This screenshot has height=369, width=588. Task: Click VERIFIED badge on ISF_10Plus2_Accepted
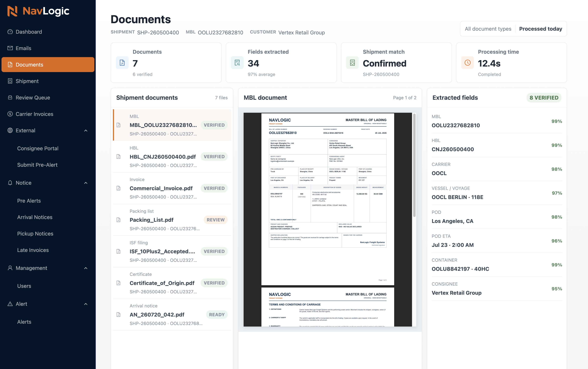(x=214, y=251)
